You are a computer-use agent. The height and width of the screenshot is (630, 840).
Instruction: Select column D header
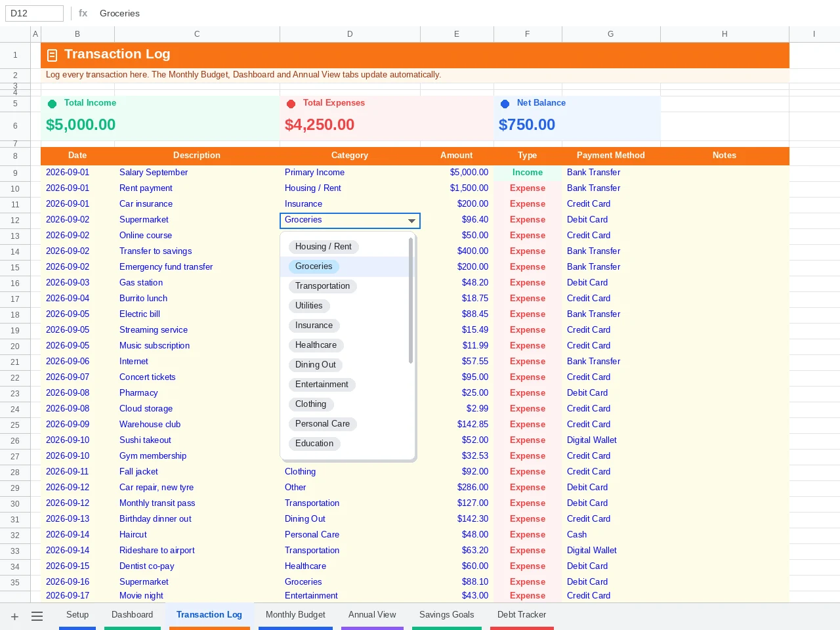point(350,34)
